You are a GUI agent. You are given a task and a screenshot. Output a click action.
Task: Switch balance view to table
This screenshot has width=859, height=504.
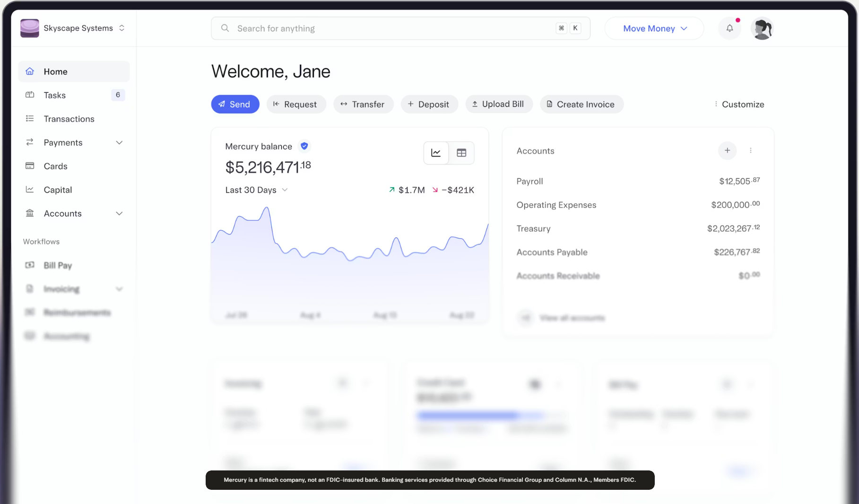click(461, 153)
